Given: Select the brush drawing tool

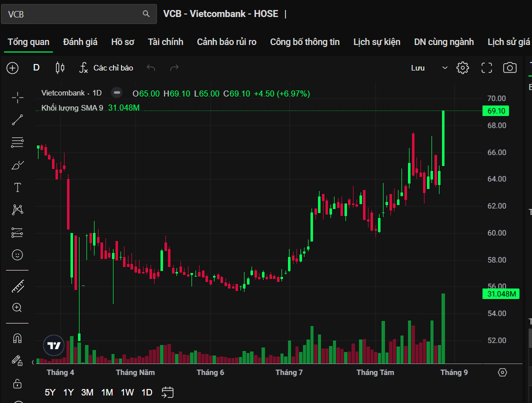Looking at the screenshot, I should click(x=17, y=165).
